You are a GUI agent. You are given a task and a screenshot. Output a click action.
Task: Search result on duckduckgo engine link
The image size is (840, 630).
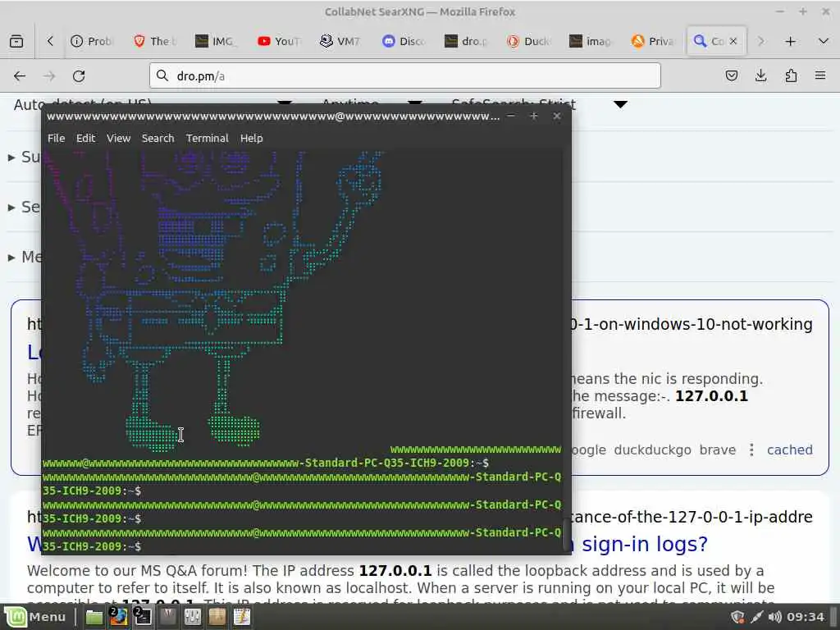point(652,450)
